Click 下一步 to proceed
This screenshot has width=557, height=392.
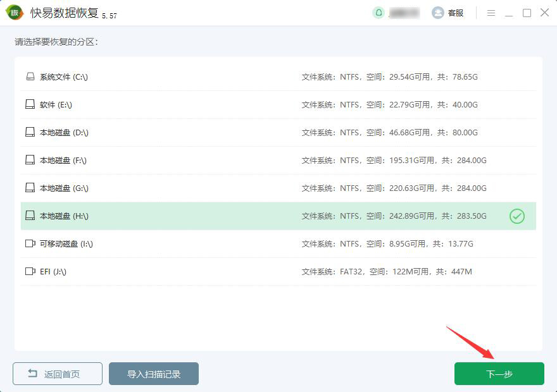499,374
